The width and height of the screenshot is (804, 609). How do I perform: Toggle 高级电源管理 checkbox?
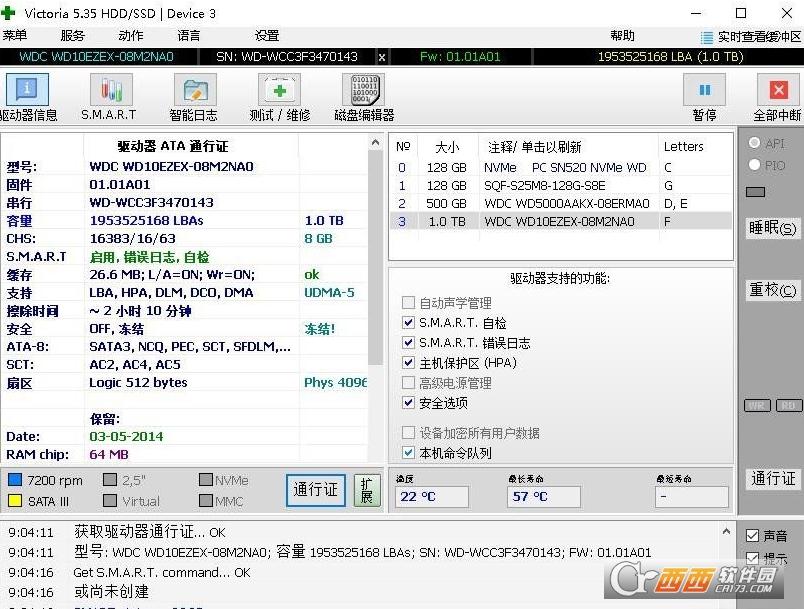point(408,382)
